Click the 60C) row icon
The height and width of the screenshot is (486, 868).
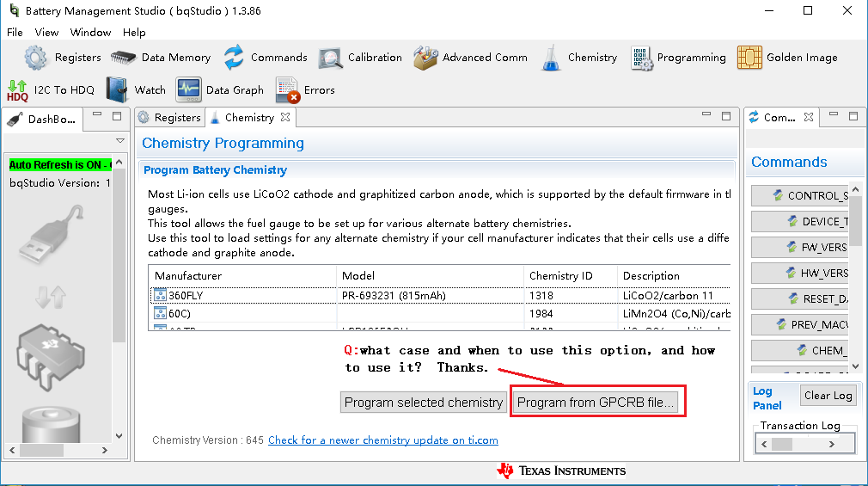(160, 314)
